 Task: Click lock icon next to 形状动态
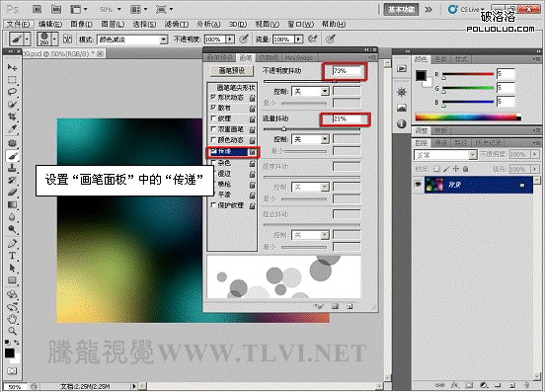253,98
